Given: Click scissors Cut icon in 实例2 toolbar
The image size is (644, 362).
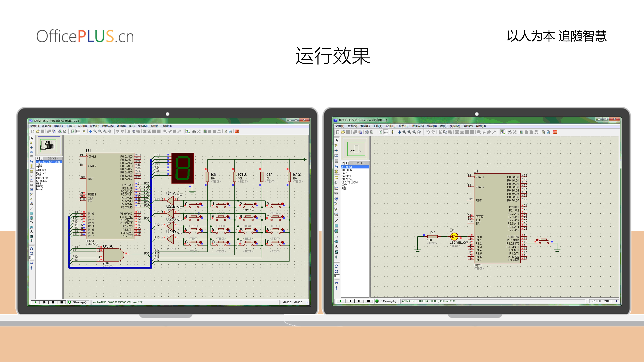Looking at the screenshot, I should click(129, 131).
